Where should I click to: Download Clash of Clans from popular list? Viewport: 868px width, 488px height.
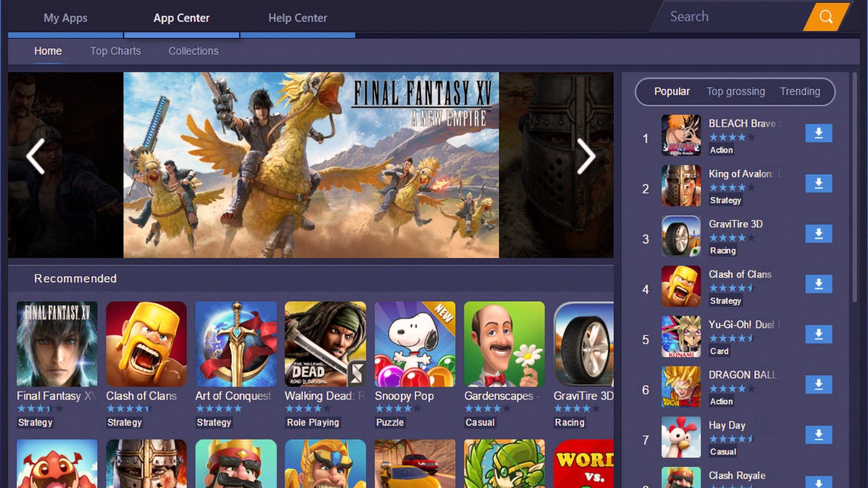[x=818, y=284]
